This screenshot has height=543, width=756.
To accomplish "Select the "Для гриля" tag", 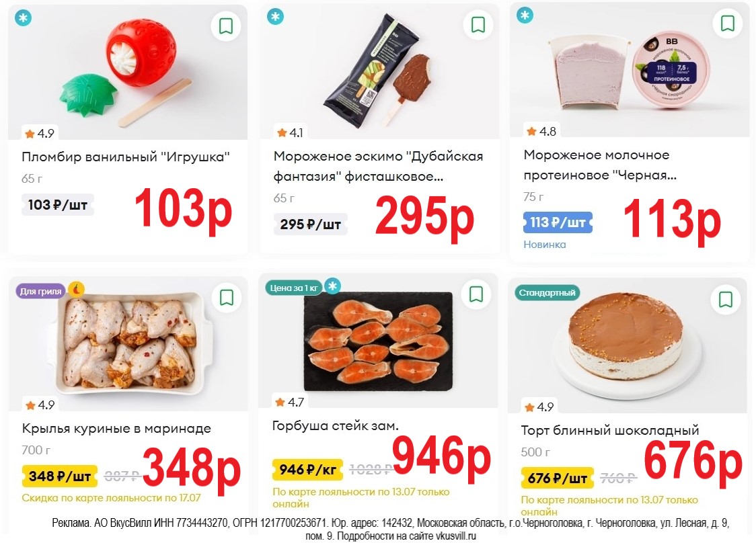I will pyautogui.click(x=40, y=291).
